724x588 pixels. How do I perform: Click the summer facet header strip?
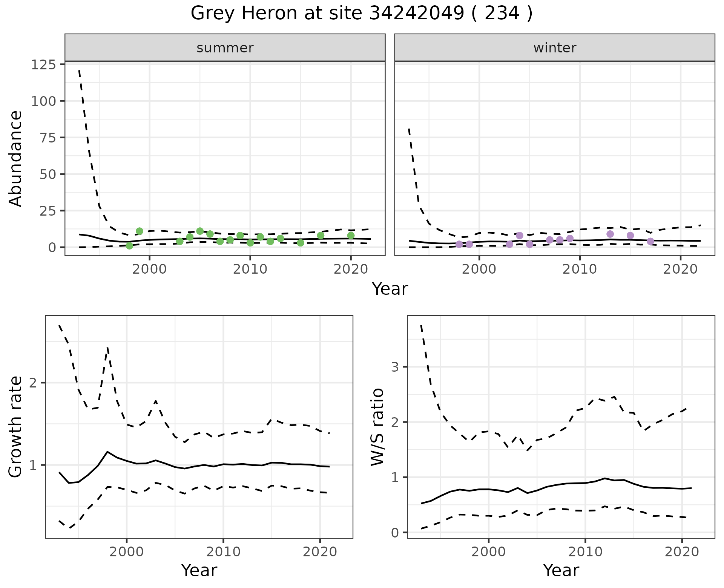[x=225, y=48]
